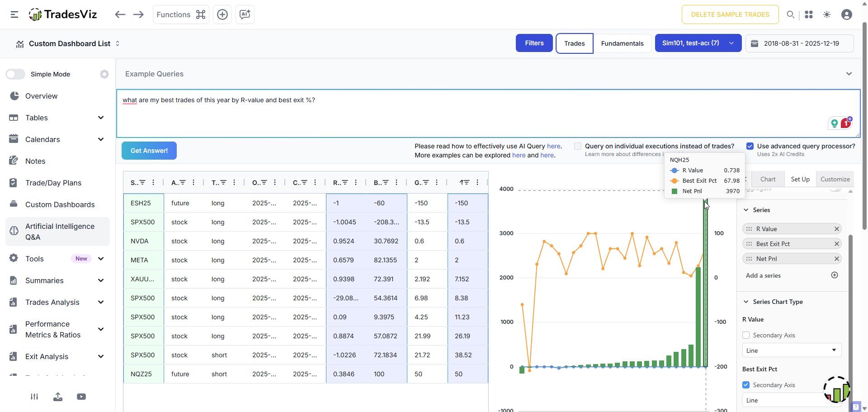Click the grammar-check badge in query box
Image resolution: width=868 pixels, height=412 pixels.
tap(846, 123)
